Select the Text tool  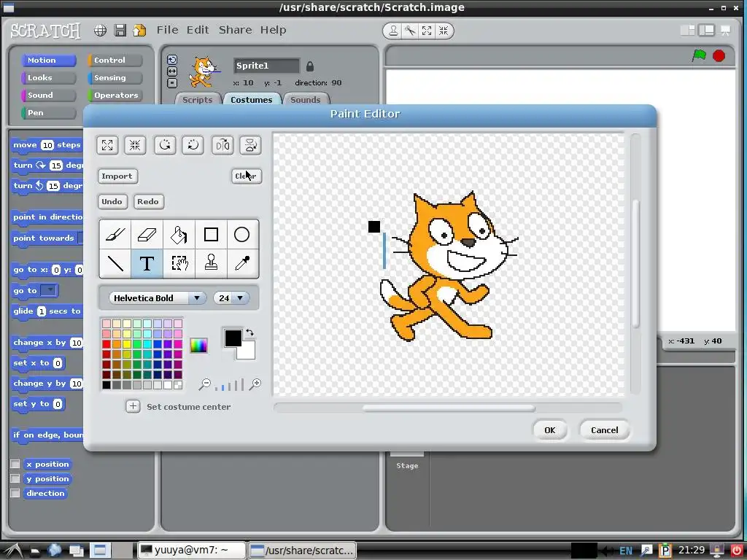coord(147,263)
